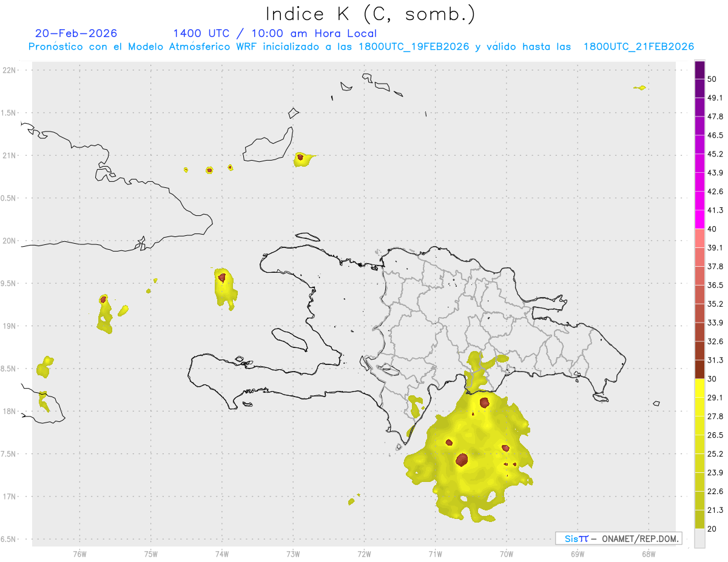Click the "19N" latitude label
Image resolution: width=728 pixels, height=562 pixels.
10,326
